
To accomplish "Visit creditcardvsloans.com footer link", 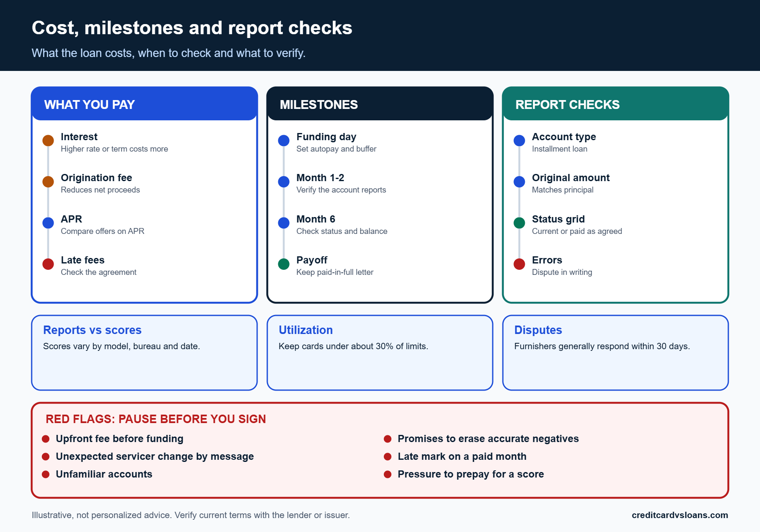I will (680, 515).
